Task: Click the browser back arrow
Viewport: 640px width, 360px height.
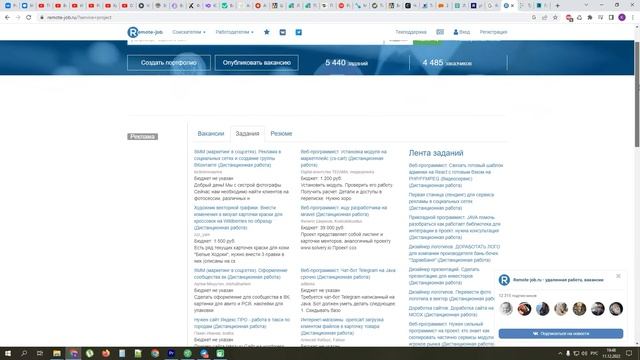Action: (7, 18)
